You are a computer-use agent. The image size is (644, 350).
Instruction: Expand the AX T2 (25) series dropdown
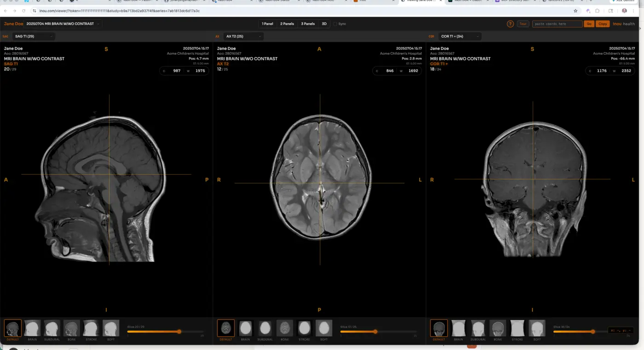point(244,36)
